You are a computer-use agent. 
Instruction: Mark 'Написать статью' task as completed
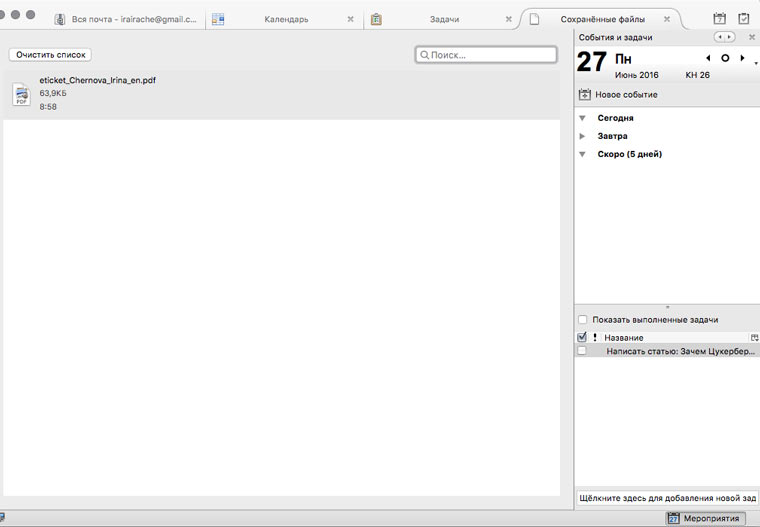(x=582, y=351)
